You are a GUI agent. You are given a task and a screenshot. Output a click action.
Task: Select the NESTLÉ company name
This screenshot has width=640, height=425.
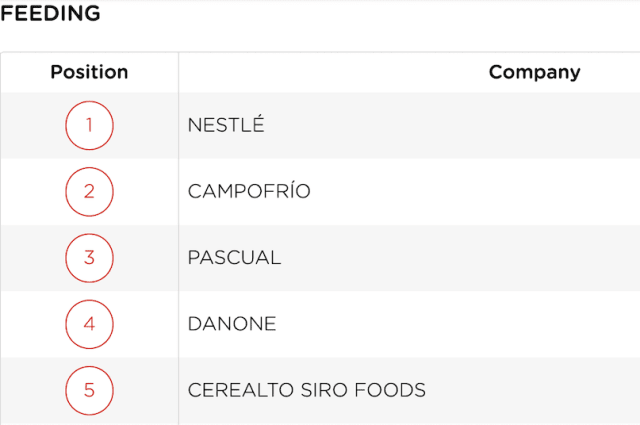coord(226,125)
